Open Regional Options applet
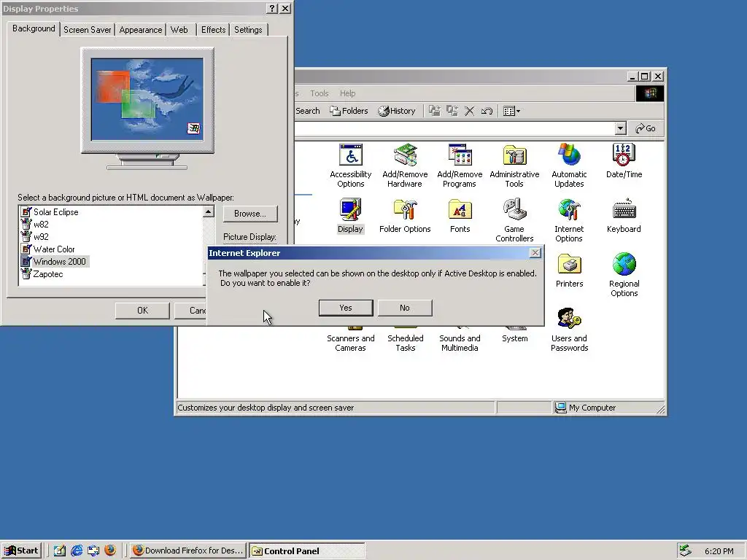The image size is (747, 560). click(624, 275)
